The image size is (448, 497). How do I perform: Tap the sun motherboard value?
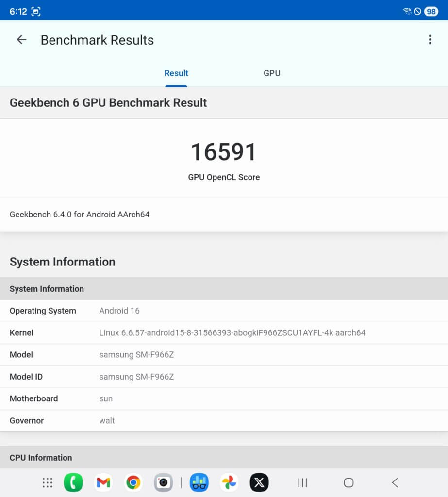[106, 399]
